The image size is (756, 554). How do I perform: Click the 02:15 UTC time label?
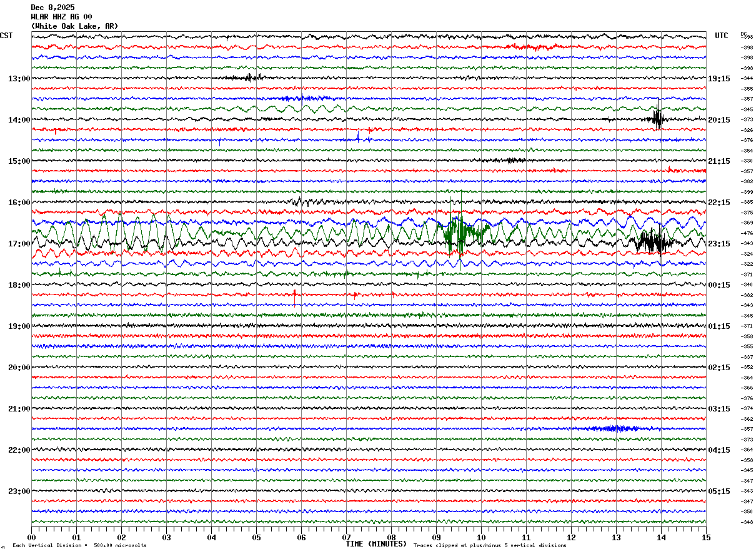tap(719, 368)
